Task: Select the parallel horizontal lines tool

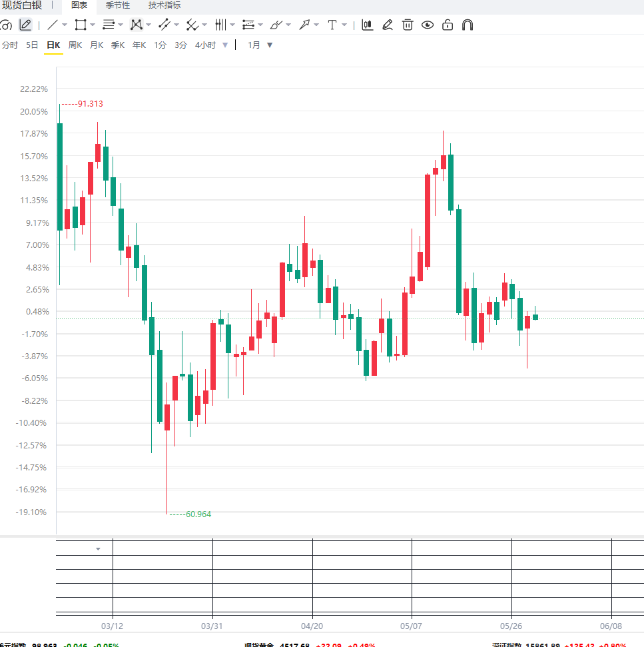Action: (x=109, y=25)
